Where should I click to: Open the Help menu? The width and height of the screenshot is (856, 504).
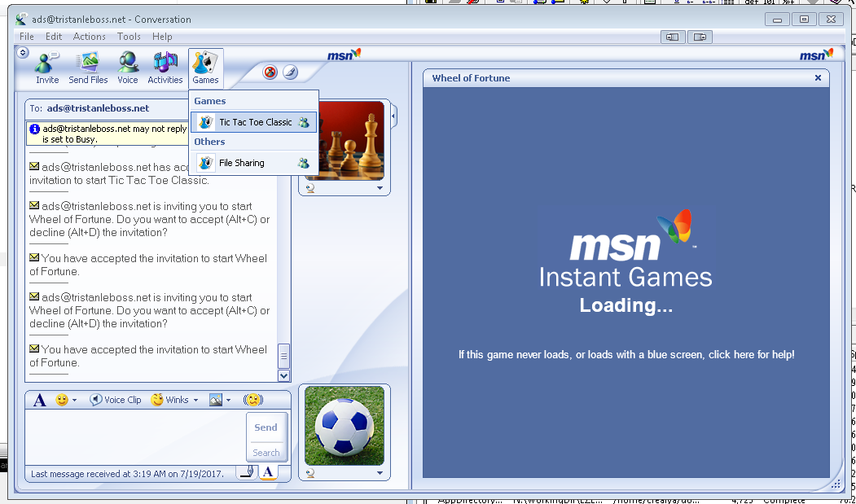(162, 37)
